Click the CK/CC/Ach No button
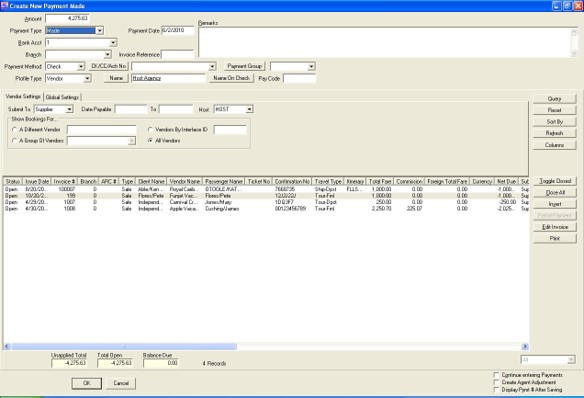 (x=108, y=66)
